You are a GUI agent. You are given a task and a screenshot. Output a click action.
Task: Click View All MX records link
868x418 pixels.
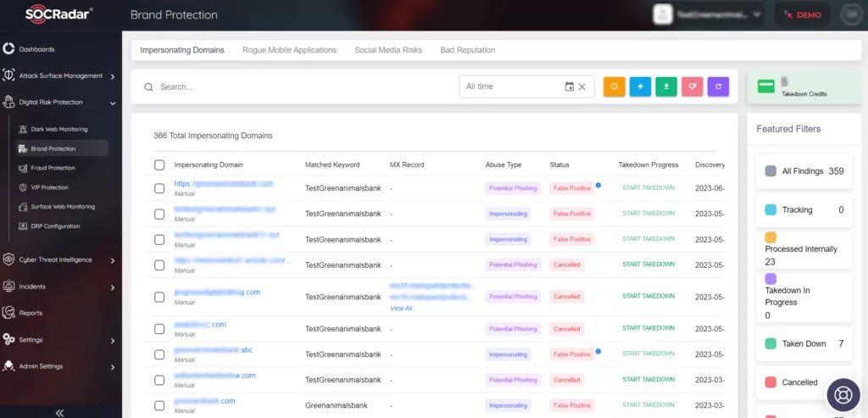(401, 309)
